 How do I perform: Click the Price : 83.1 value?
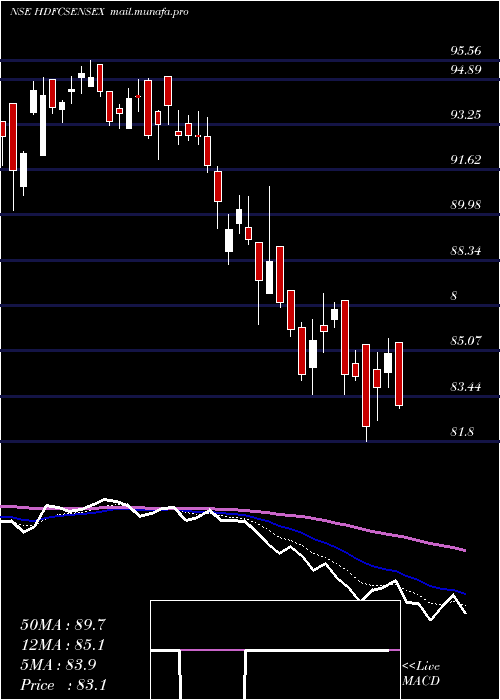pyautogui.click(x=63, y=685)
